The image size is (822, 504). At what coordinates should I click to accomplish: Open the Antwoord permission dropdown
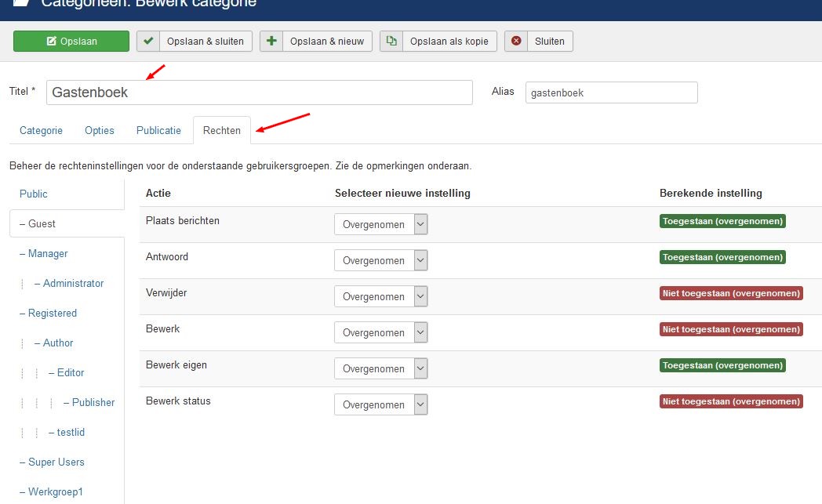(x=380, y=261)
